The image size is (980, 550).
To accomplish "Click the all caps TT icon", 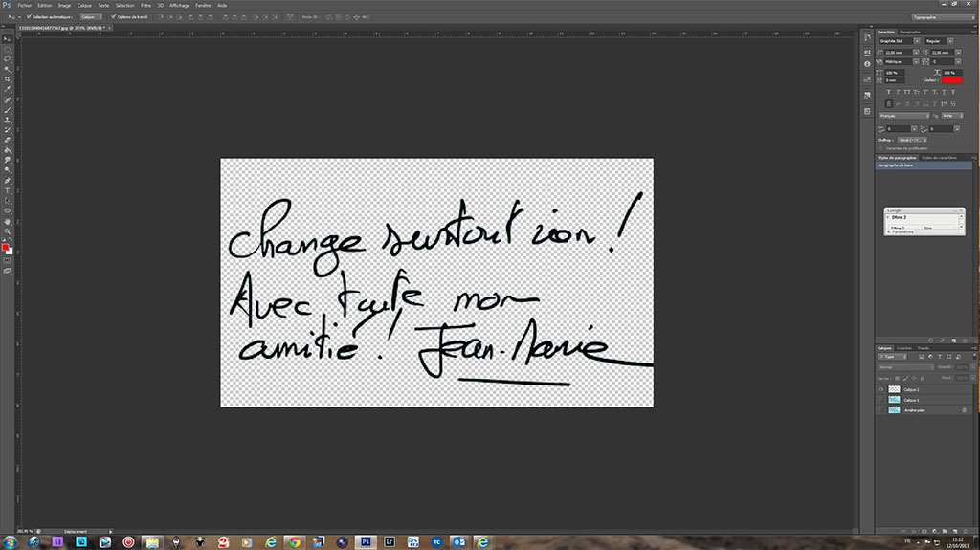I will pos(907,92).
